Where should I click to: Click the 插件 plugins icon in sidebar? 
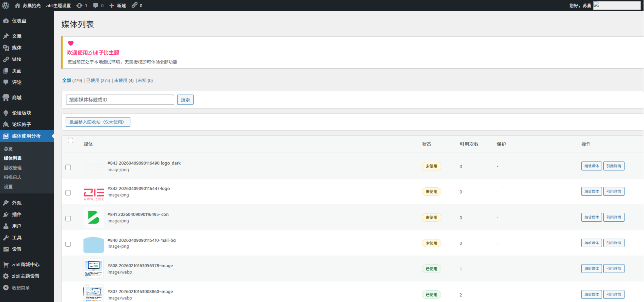pos(6,215)
